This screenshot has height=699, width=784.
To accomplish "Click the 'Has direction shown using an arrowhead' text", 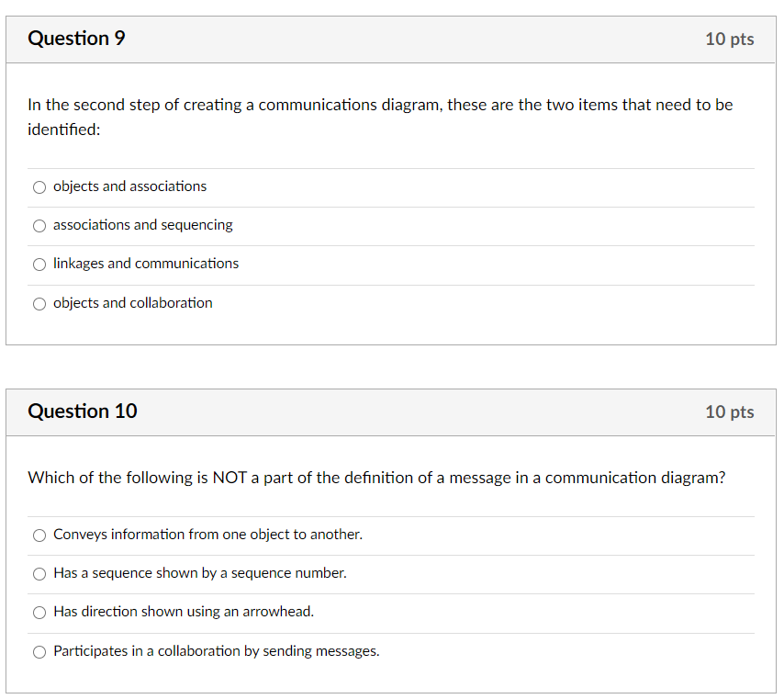I will tap(184, 612).
